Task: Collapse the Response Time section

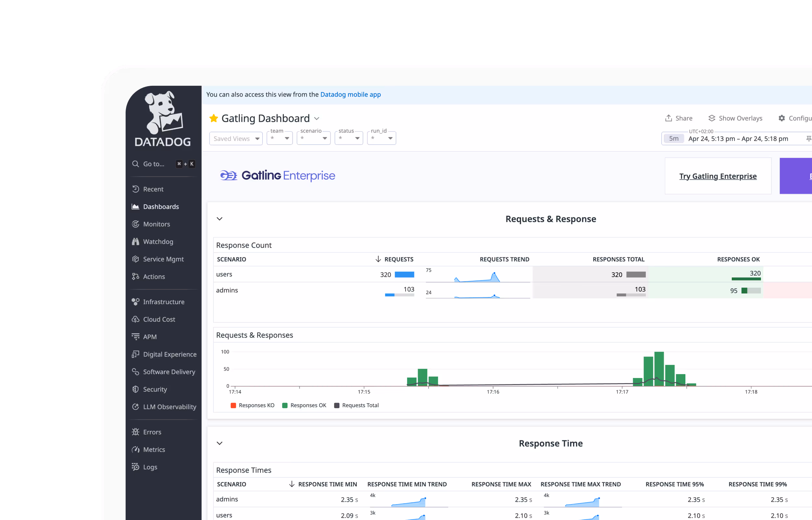Action: coord(220,443)
